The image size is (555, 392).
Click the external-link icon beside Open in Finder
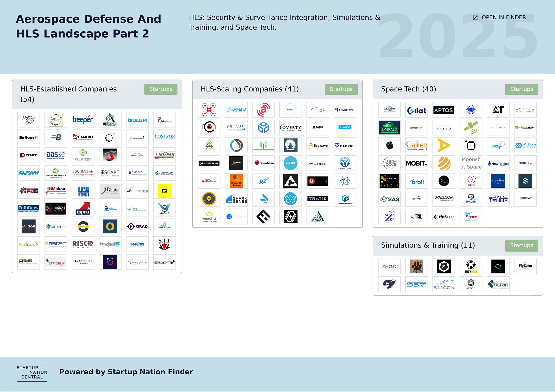click(x=475, y=18)
